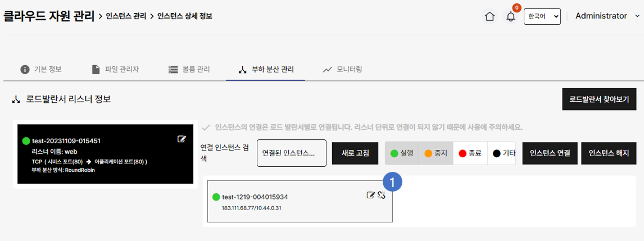Focus the connected instance search field
Viewport: 644px width, 241px height.
(291, 153)
